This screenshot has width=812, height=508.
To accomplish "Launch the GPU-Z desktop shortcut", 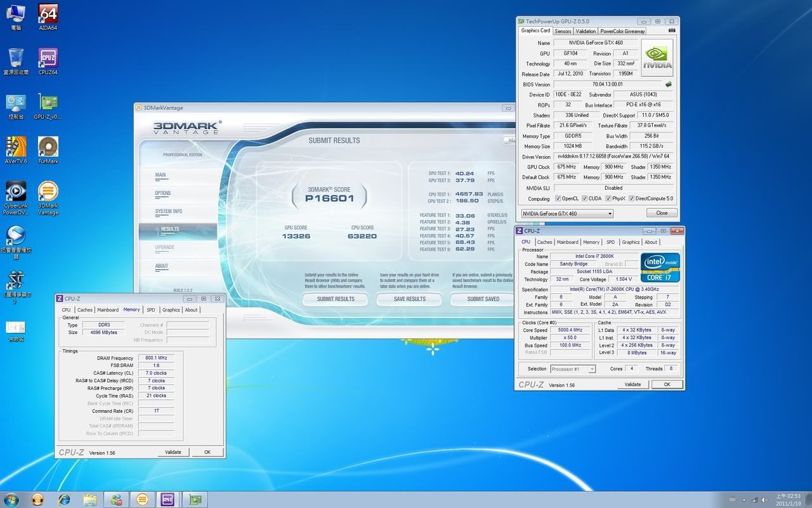I will 48,107.
